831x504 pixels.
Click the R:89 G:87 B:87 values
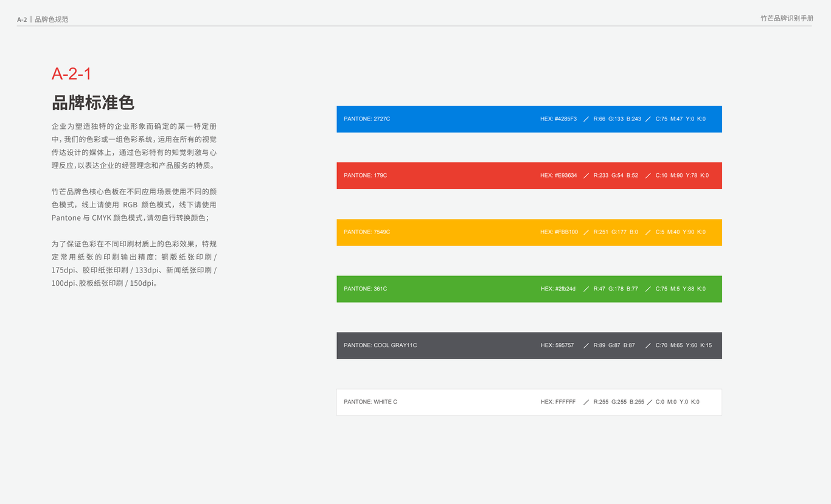point(614,345)
